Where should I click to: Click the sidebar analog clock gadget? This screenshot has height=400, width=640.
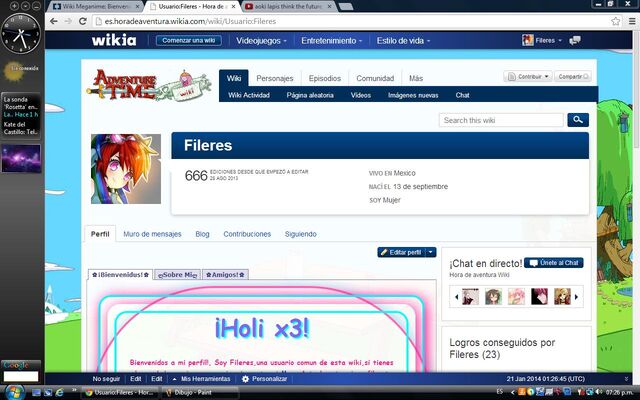click(x=21, y=34)
